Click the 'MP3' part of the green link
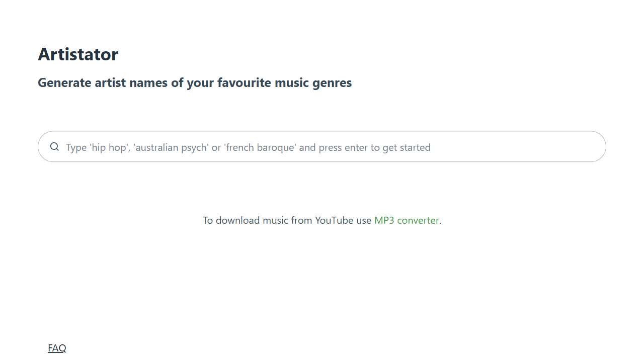The height and width of the screenshot is (362, 644). (x=384, y=220)
